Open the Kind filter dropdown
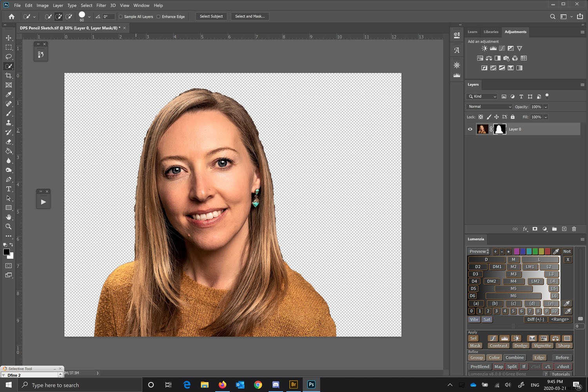 [481, 96]
